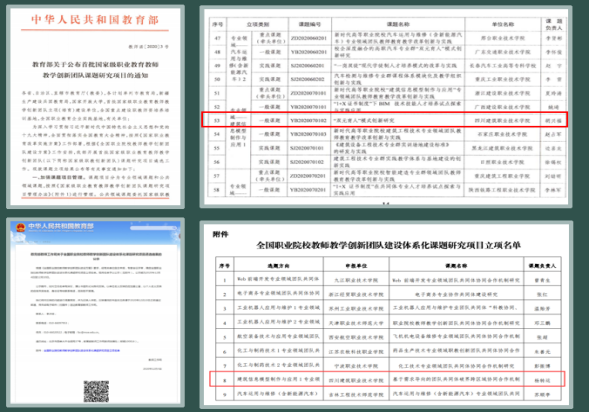Click the 选题方向 header in the bottom table
The image size is (590, 413).
click(278, 266)
